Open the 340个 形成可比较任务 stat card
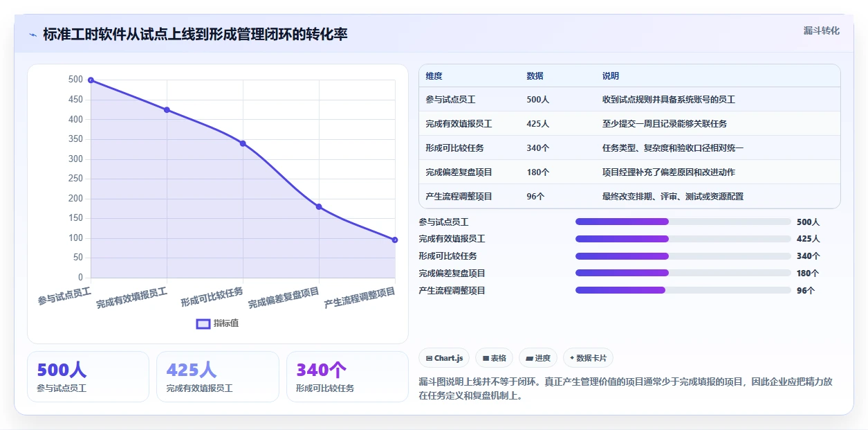868x430 pixels. coord(347,377)
